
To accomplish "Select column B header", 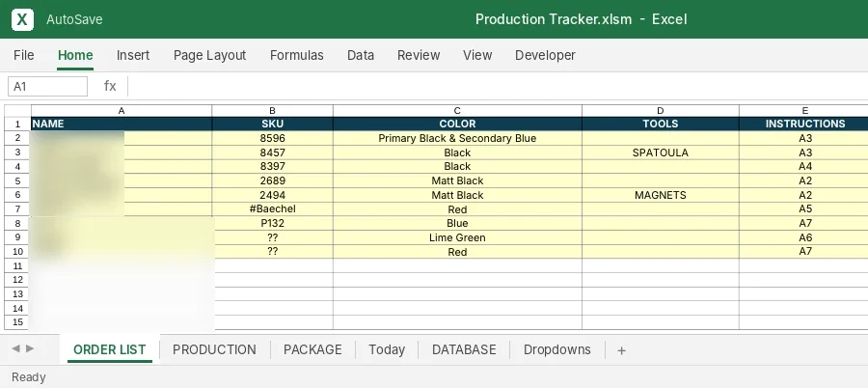I will [272, 111].
